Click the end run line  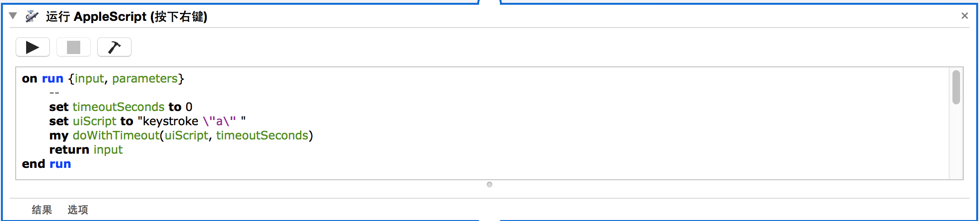point(47,164)
